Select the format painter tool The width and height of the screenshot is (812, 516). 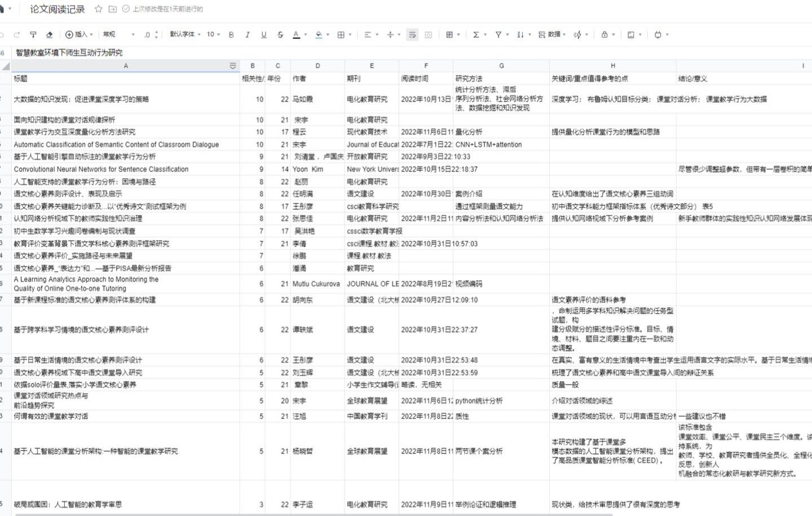33,34
